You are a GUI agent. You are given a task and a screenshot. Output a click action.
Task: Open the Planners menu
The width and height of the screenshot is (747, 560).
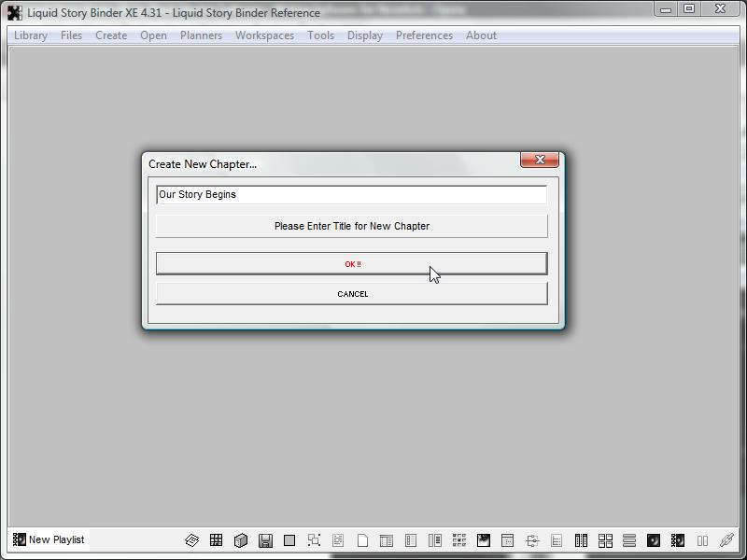(201, 35)
